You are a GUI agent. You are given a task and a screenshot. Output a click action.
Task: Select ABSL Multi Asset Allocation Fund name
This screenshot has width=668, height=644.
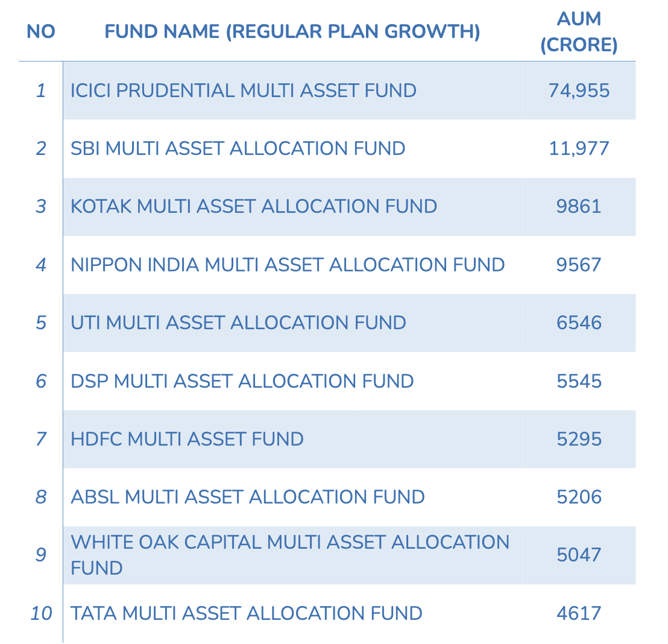point(248,497)
